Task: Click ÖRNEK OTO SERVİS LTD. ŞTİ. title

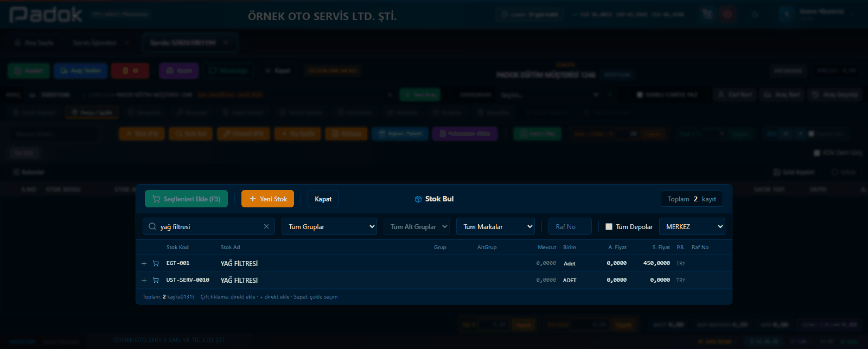Action: pos(322,16)
